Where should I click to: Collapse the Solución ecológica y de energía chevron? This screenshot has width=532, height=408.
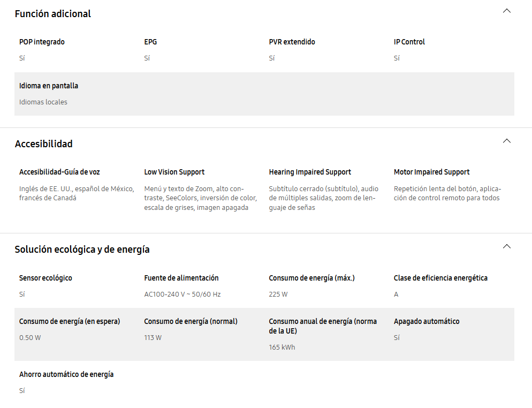tap(506, 246)
